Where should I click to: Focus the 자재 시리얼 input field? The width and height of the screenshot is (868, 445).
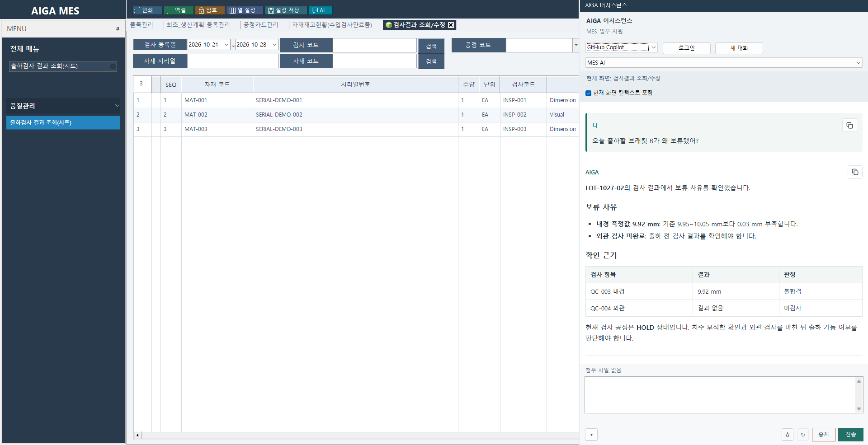pos(233,61)
